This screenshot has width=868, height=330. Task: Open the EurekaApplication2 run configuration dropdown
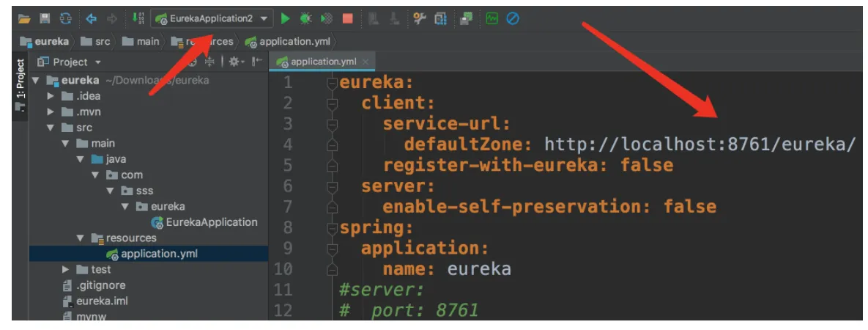(212, 19)
